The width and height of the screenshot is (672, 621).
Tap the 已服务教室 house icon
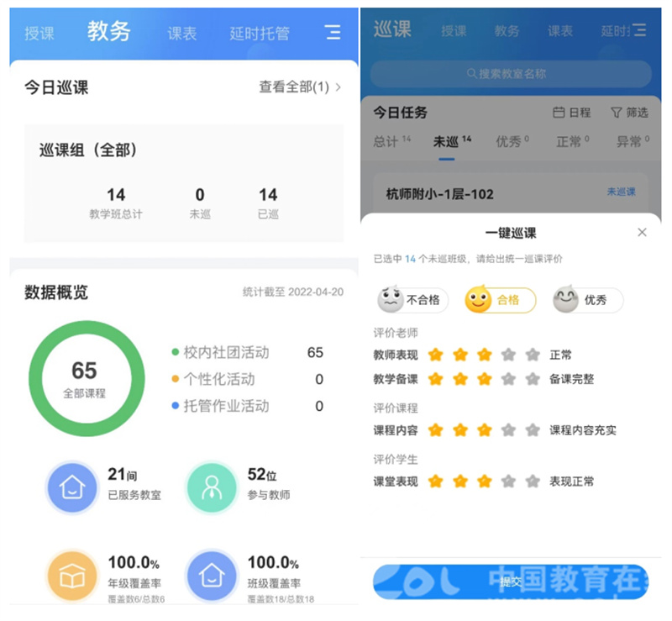72,487
